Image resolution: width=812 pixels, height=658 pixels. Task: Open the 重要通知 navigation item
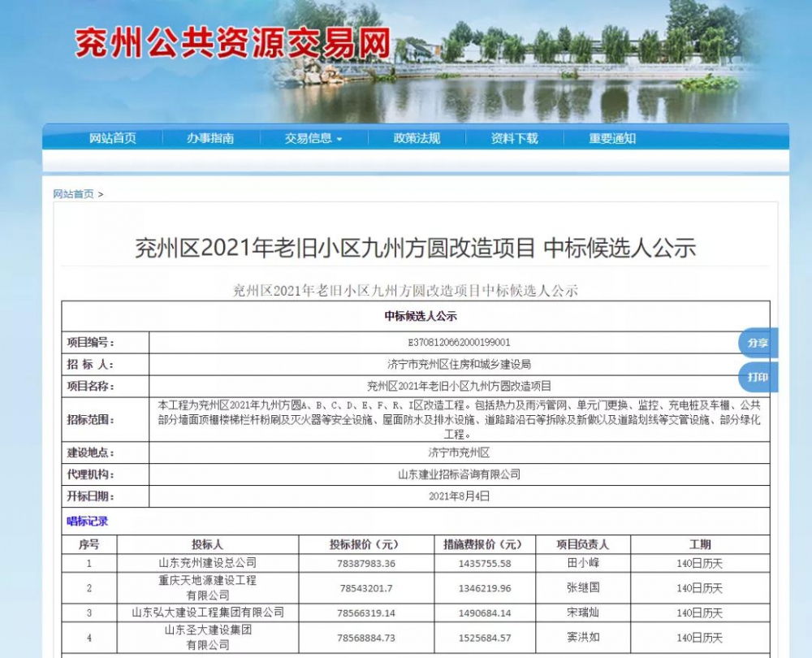(x=610, y=138)
